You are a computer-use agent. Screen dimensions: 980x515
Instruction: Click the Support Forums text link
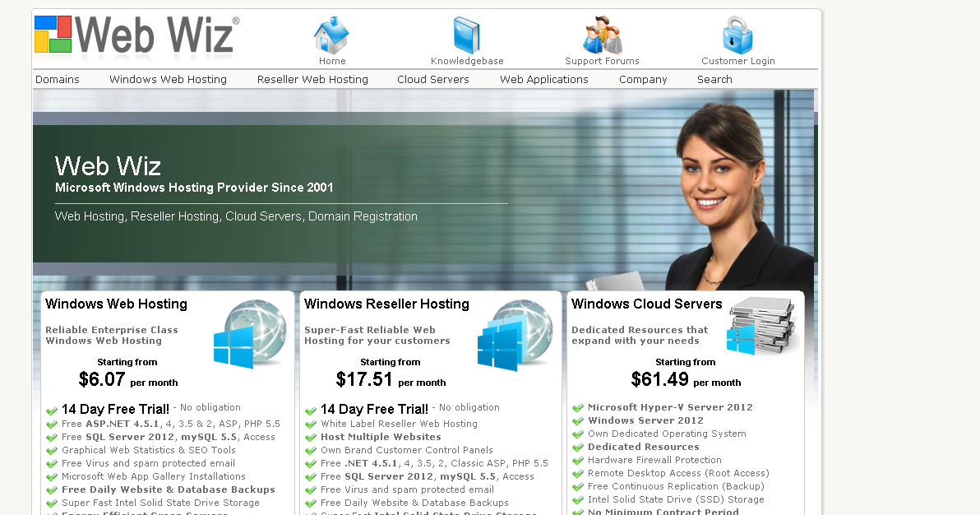pos(602,61)
